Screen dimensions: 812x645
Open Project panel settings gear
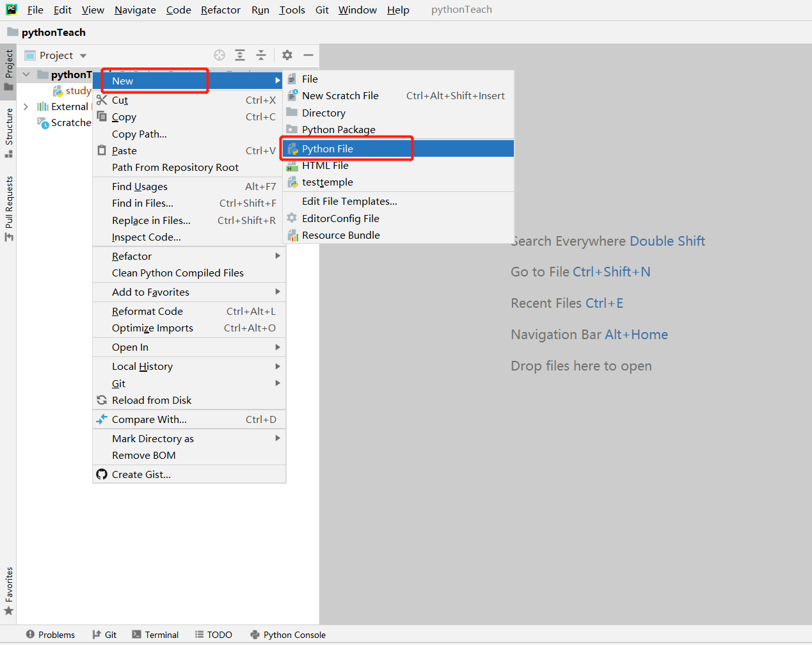[287, 55]
